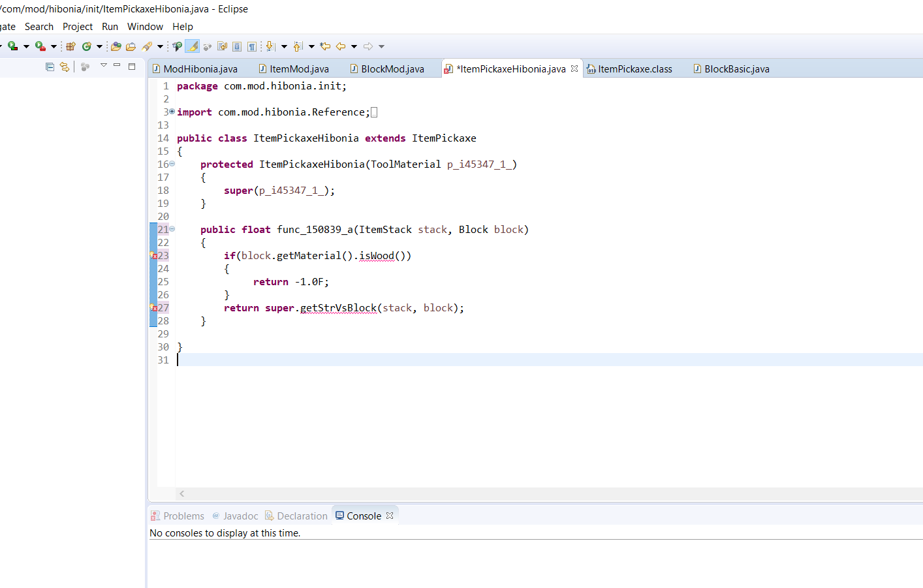This screenshot has height=588, width=923.
Task: Click the External Tools run icon
Action: tap(40, 46)
